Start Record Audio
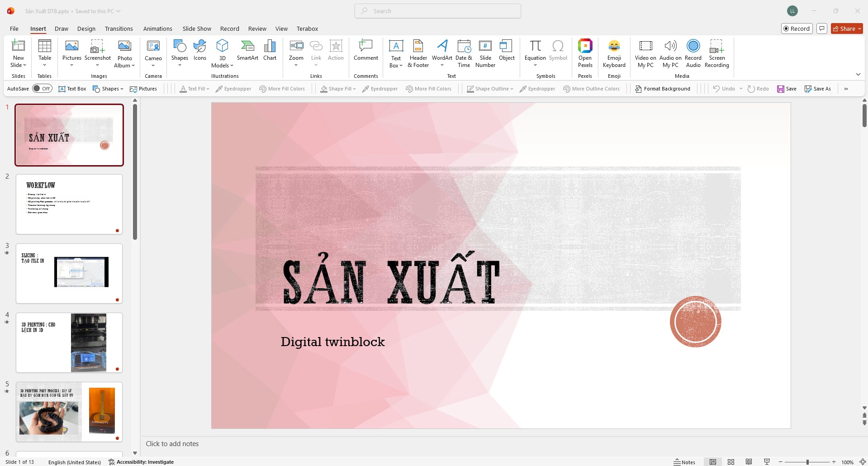868x466 pixels. [693, 53]
